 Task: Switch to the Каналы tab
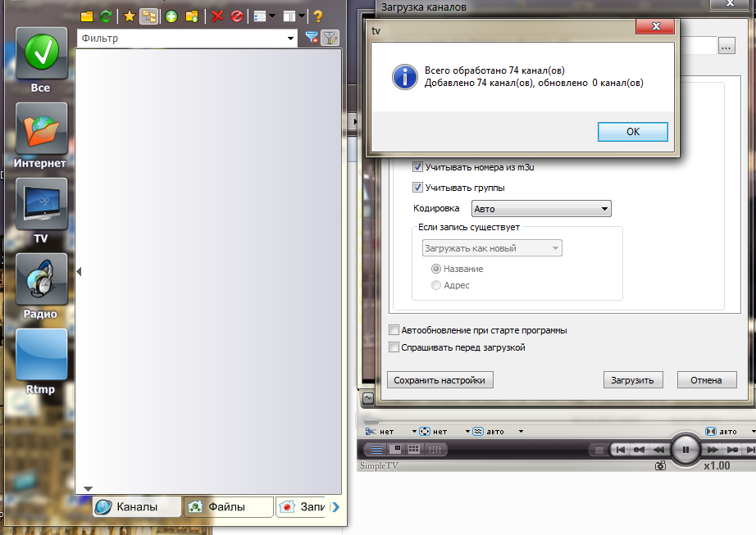[137, 506]
